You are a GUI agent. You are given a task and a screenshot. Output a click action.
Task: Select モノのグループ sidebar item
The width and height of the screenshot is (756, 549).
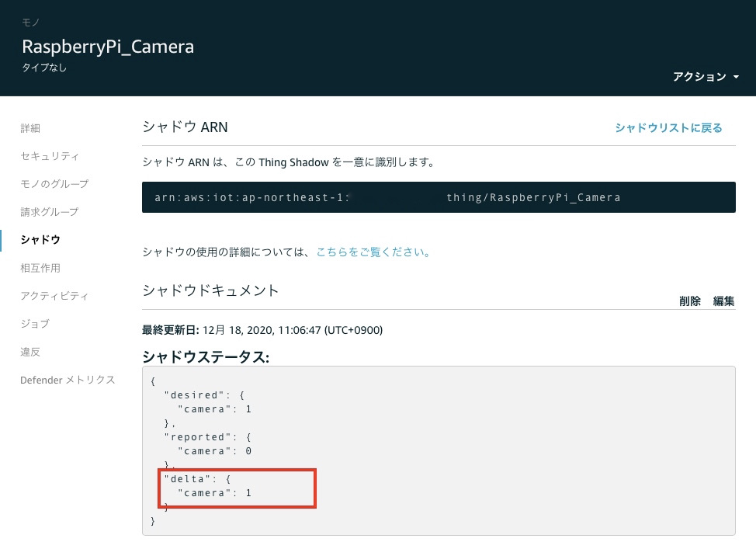[54, 184]
